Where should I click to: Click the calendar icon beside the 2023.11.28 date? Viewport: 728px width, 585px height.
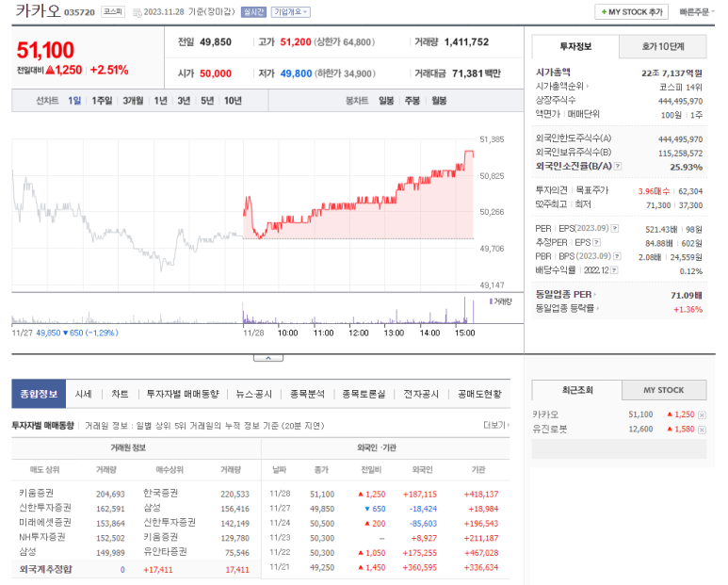tap(137, 13)
